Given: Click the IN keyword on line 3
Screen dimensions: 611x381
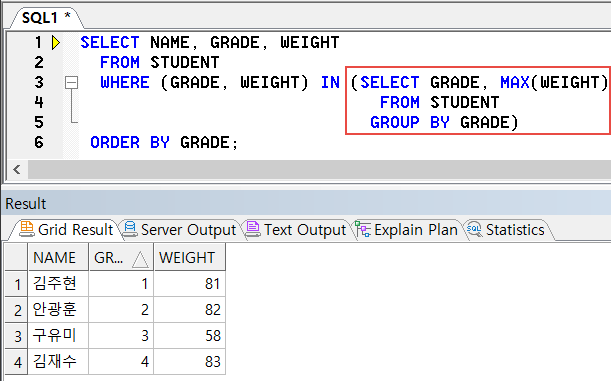Looking at the screenshot, I should coord(330,83).
